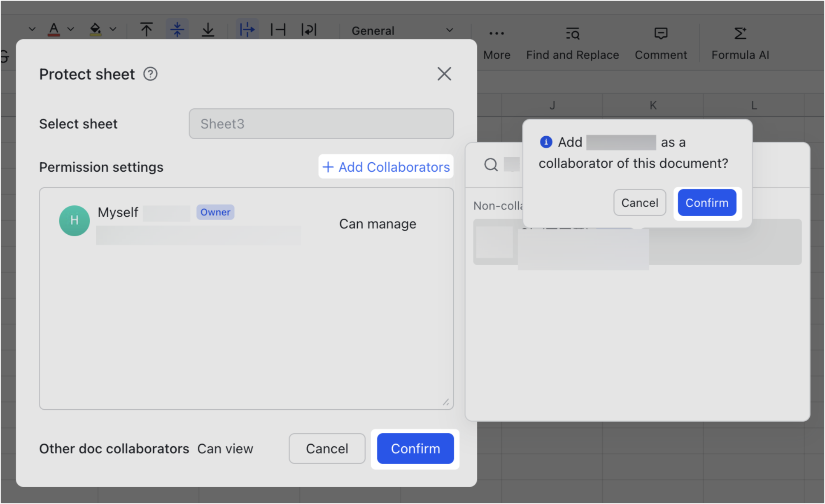Image resolution: width=825 pixels, height=504 pixels.
Task: Click the font color letter A icon
Action: [54, 30]
